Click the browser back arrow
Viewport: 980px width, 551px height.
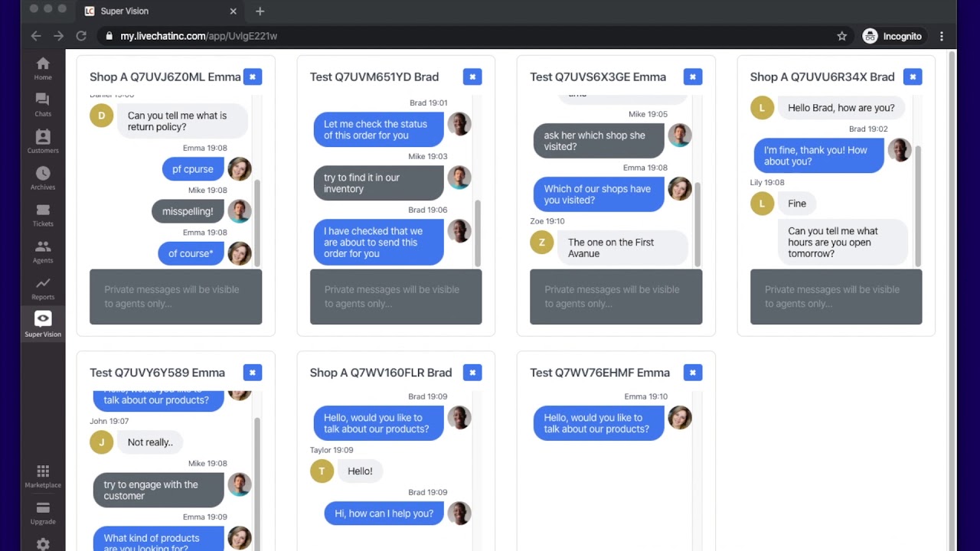36,36
